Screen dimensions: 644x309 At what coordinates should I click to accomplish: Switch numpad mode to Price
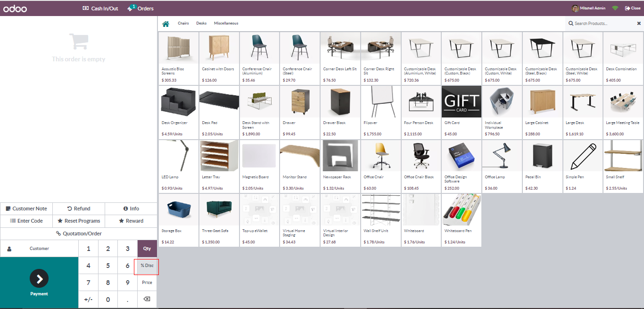point(147,283)
